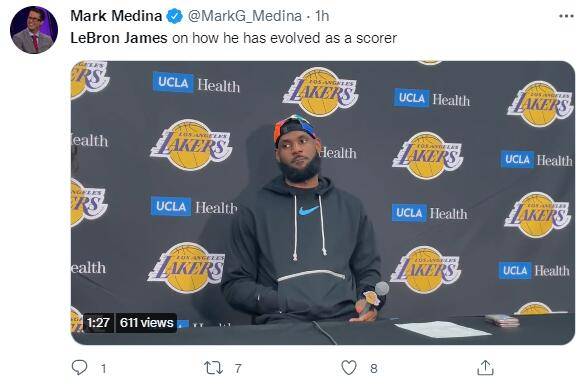Viewport: 581px width, 387px height.
Task: Click the UCLA Health logo top left of video
Action: point(196,83)
